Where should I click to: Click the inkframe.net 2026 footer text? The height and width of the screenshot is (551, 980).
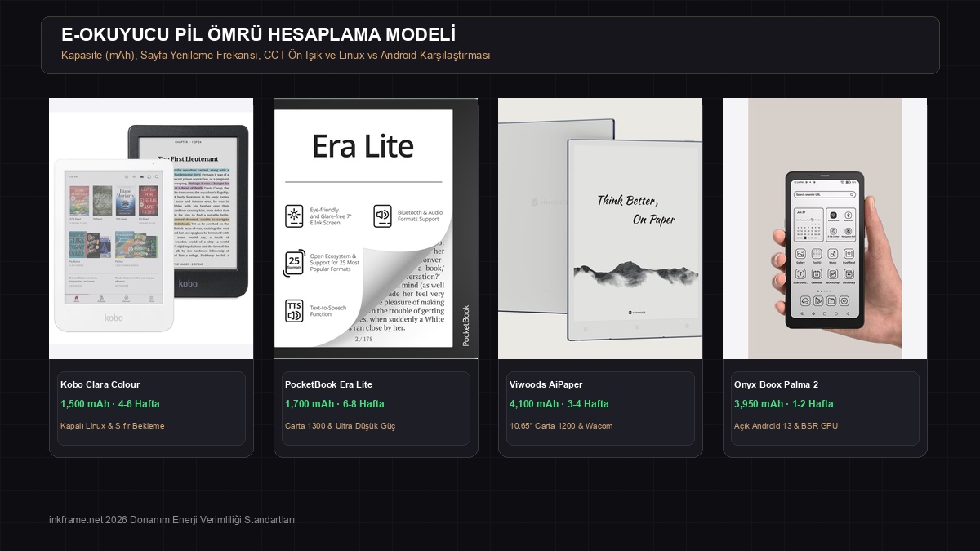click(171, 520)
